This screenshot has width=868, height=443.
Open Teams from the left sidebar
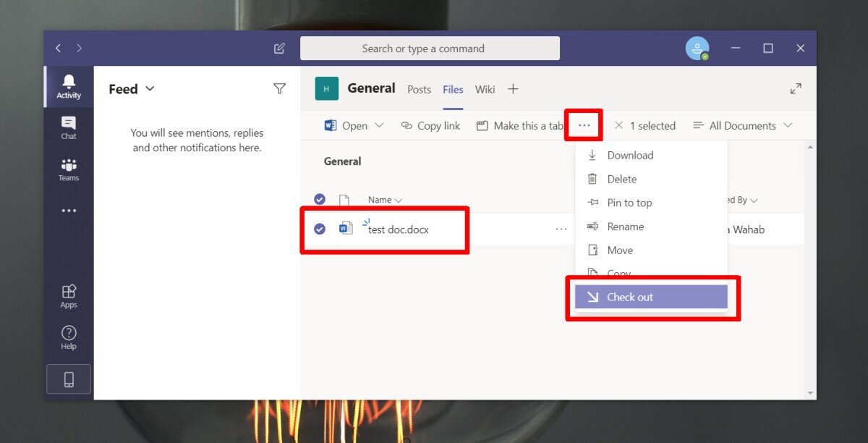[x=68, y=169]
